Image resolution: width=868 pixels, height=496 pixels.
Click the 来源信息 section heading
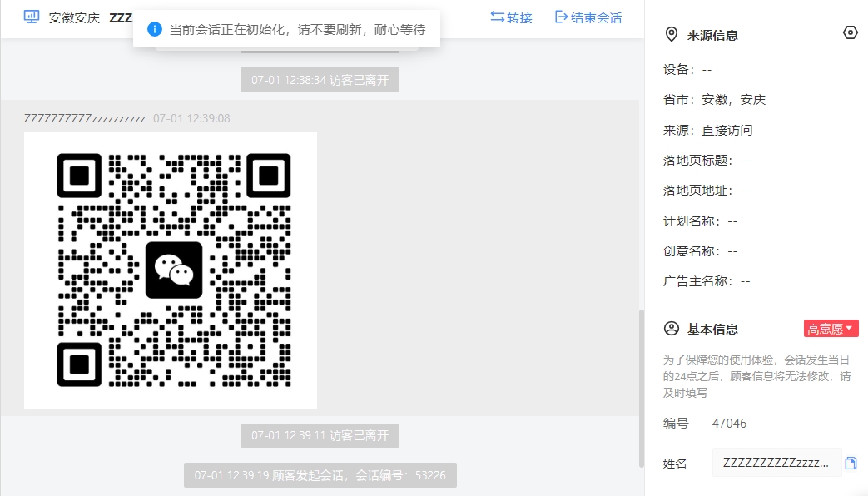point(712,36)
